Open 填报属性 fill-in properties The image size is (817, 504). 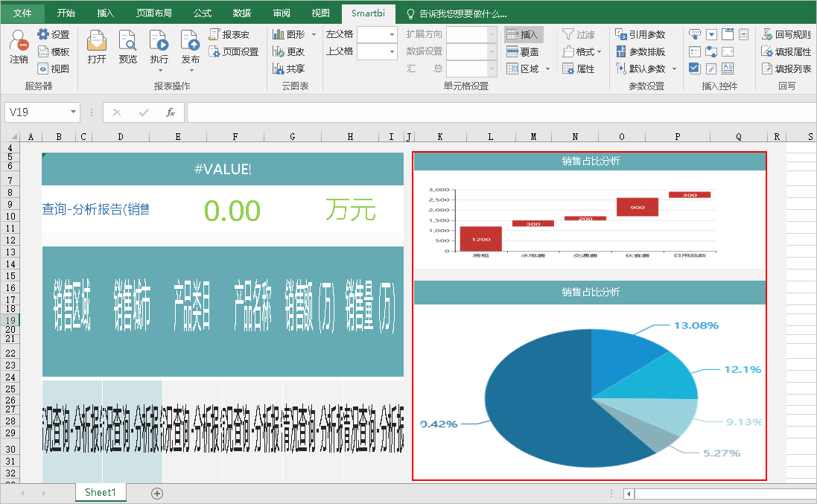pyautogui.click(x=786, y=51)
